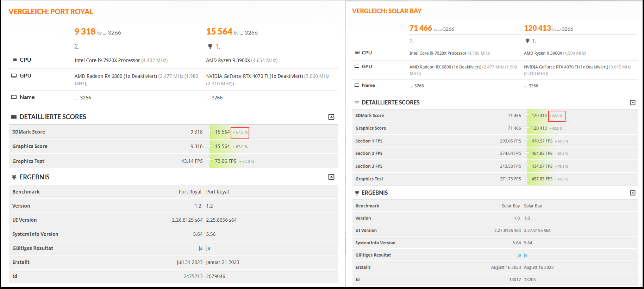Click the Solar Bay Name monitor icon

[357, 85]
